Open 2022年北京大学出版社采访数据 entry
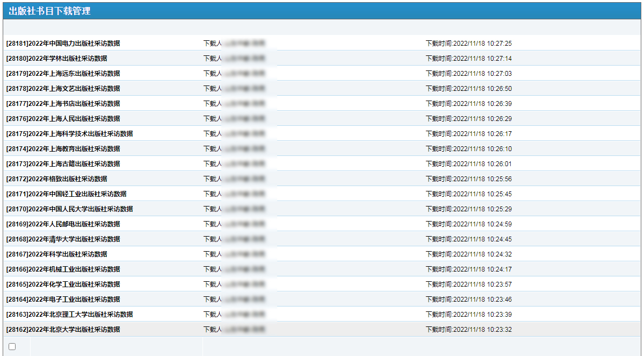 63,330
